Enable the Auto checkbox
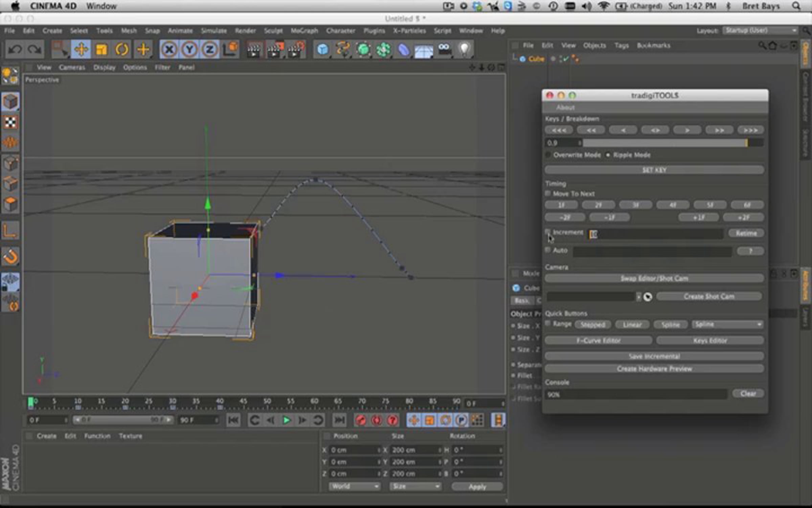This screenshot has height=508, width=812. click(x=548, y=250)
